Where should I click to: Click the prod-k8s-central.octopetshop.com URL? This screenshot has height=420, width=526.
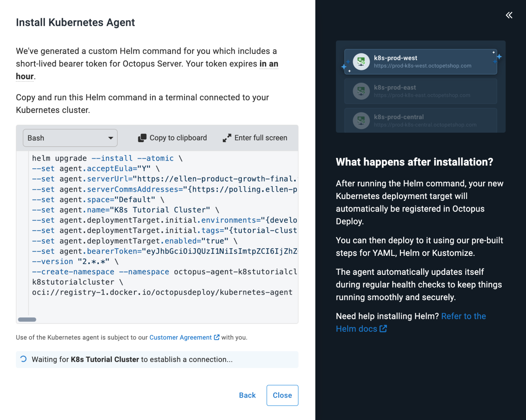tap(425, 125)
